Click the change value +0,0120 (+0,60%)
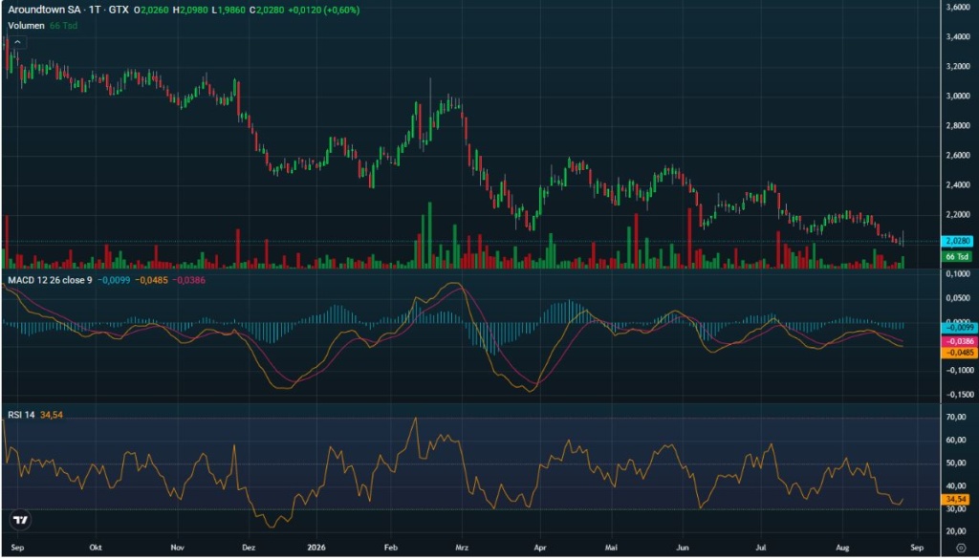The image size is (979, 560). pos(323,10)
